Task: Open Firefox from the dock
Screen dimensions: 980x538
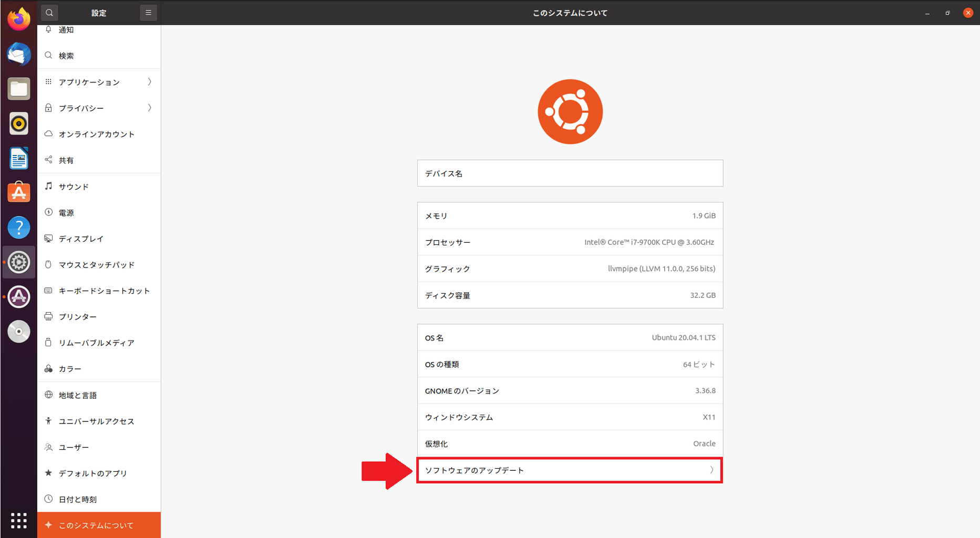Action: (19, 19)
